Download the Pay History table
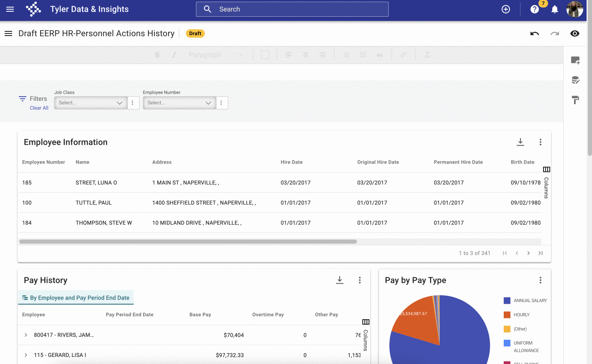Viewport: 592px width, 364px height. coord(340,280)
